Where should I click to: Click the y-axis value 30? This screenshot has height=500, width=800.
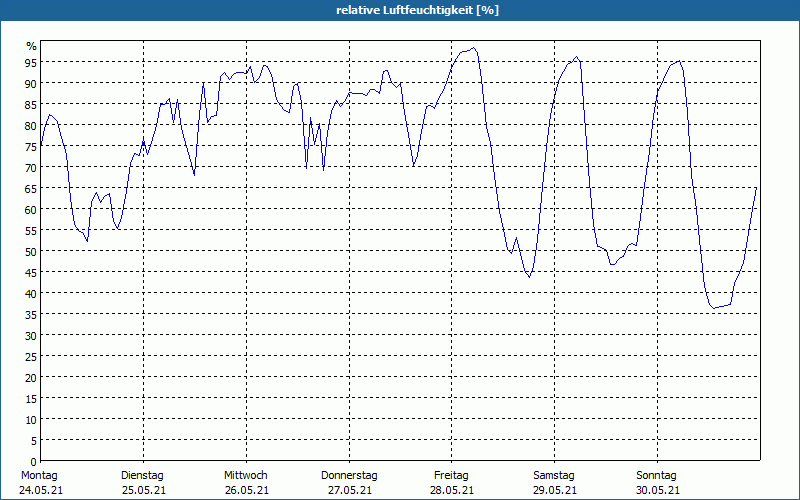(x=31, y=336)
